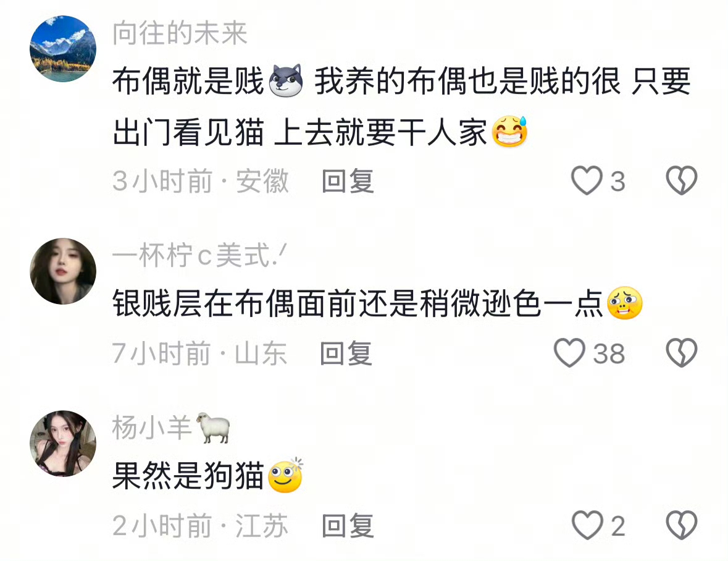Click the sheep emoji beside 杨小羊
This screenshot has width=728, height=561.
click(x=214, y=428)
